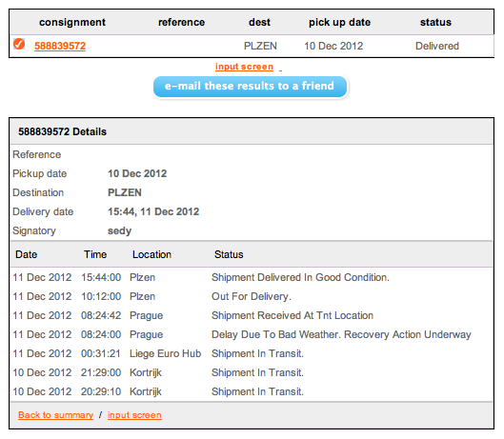Click the Location column header
The width and height of the screenshot is (504, 439).
coord(152,254)
